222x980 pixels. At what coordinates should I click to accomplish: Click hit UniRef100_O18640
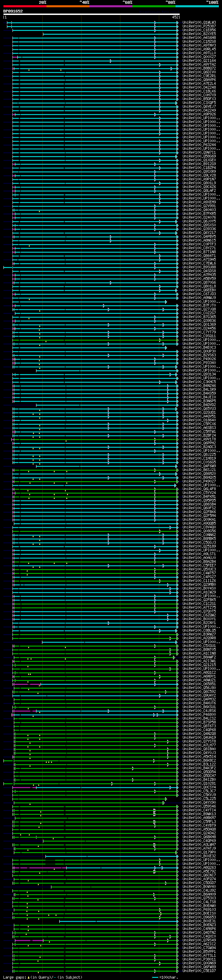199,420
